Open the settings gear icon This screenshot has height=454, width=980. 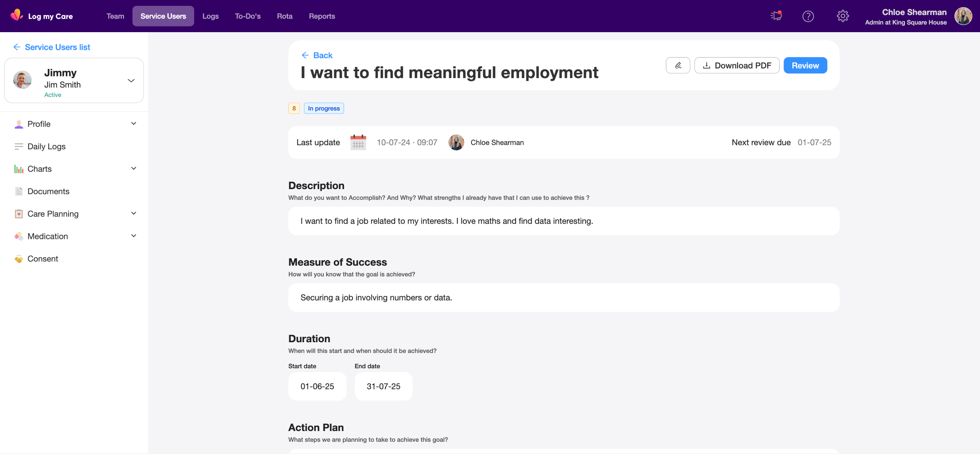click(843, 16)
